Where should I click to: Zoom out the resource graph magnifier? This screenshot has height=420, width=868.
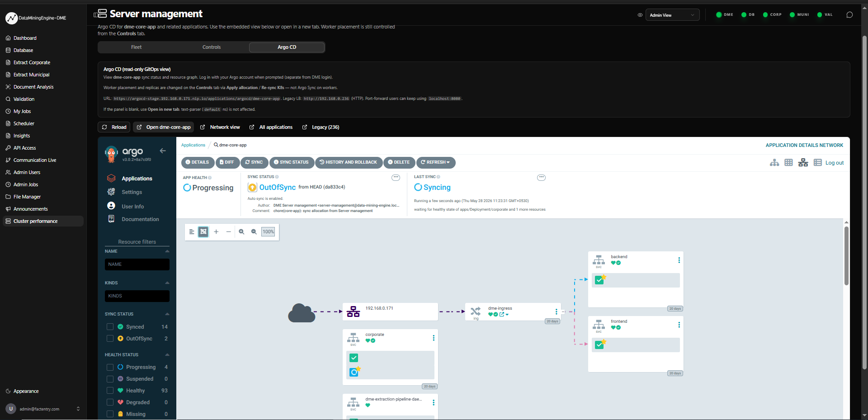[254, 231]
